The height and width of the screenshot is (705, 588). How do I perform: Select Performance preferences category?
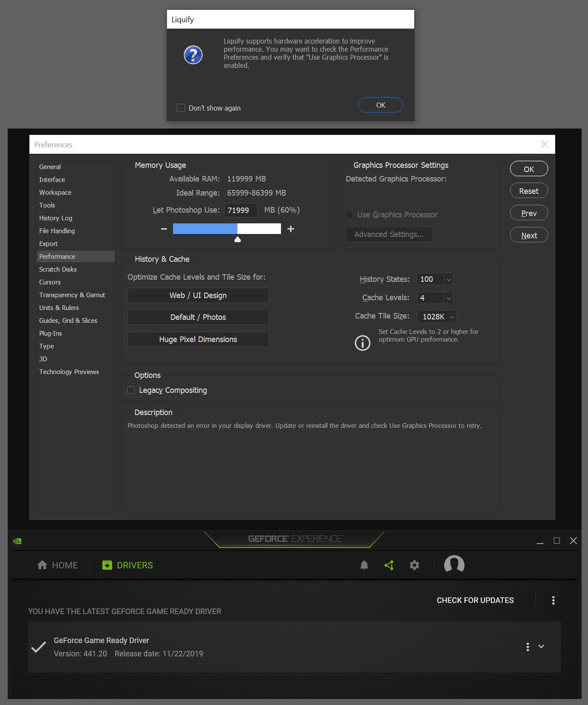[x=76, y=256]
